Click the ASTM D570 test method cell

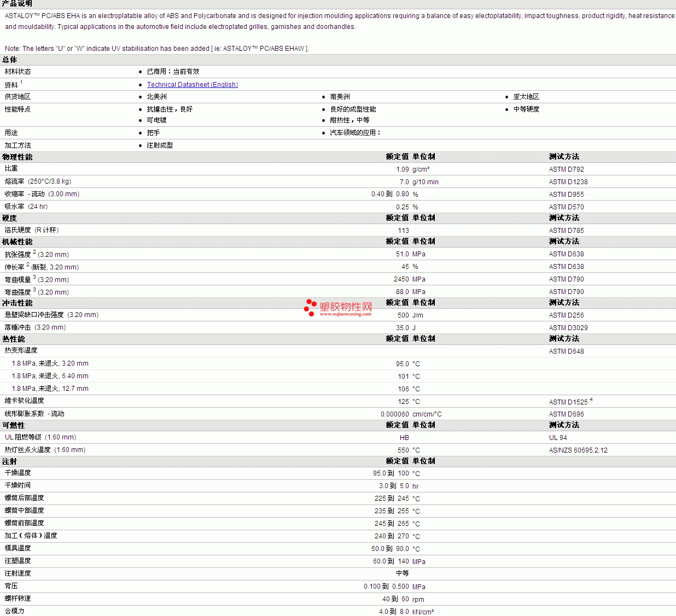click(x=567, y=207)
